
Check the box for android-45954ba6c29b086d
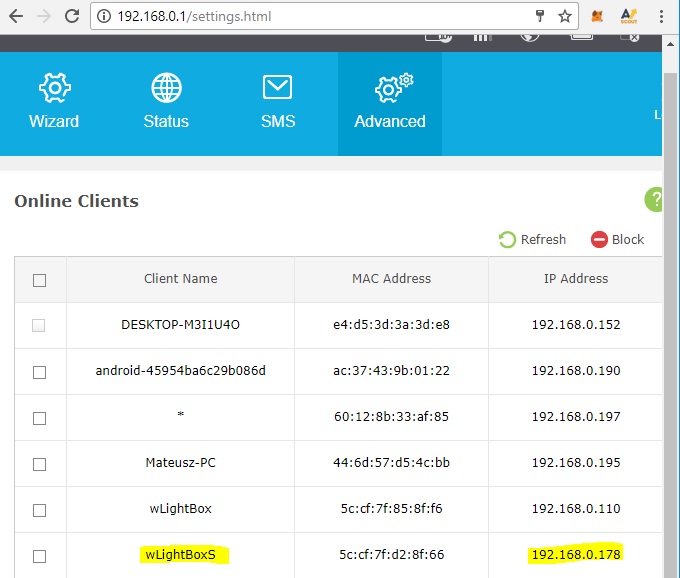[x=40, y=372]
